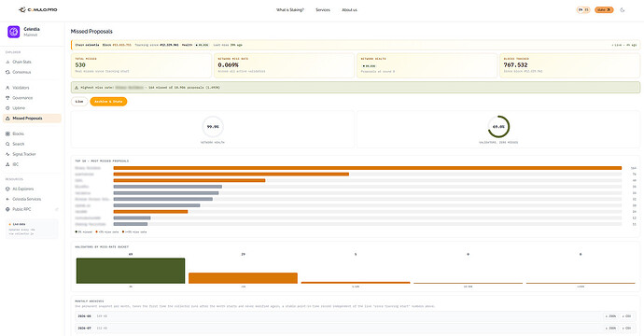Open Celestia Services link
644x336 pixels.
tap(27, 199)
